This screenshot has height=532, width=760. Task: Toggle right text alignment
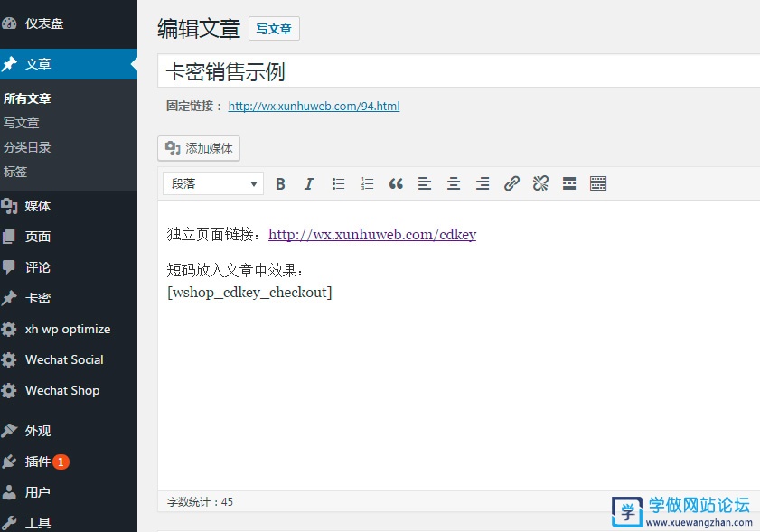pyautogui.click(x=483, y=183)
